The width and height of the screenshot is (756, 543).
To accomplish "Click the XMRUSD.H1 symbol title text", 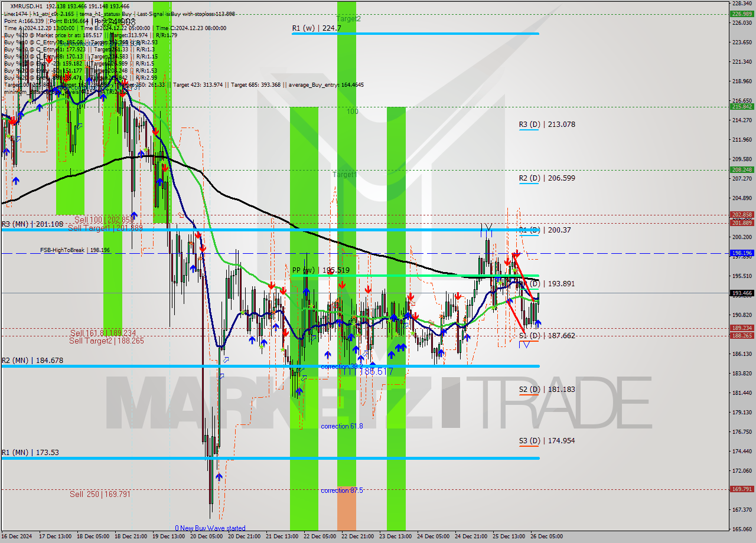I will (x=26, y=5).
